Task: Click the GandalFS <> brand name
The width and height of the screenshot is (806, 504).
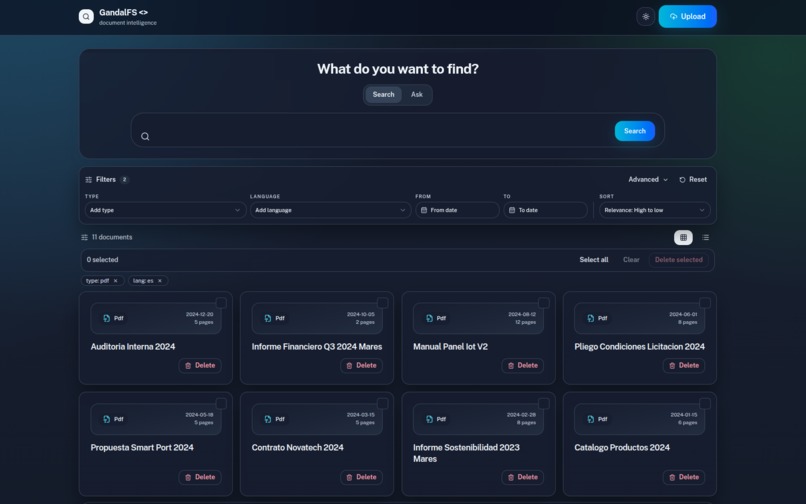Action: pyautogui.click(x=123, y=12)
